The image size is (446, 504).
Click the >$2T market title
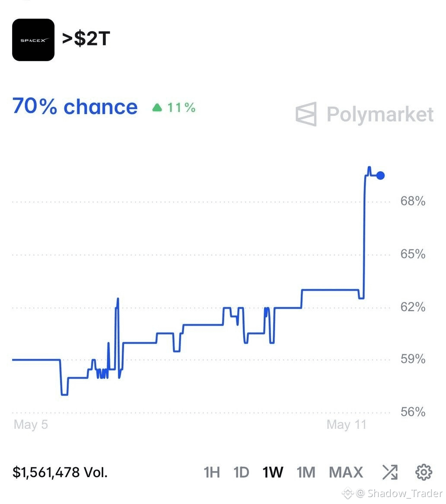86,39
